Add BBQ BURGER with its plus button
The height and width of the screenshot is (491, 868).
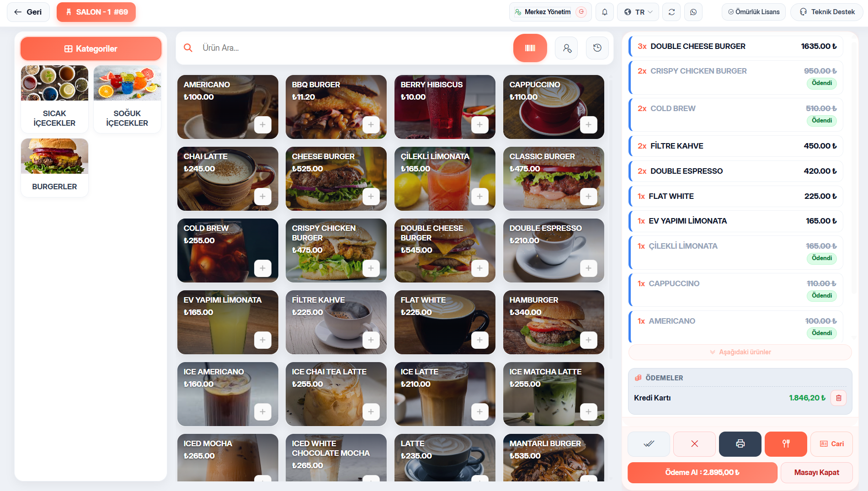pyautogui.click(x=371, y=124)
